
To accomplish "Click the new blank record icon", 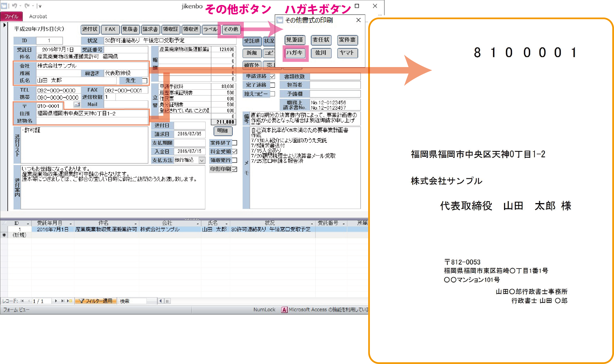I will (x=69, y=301).
